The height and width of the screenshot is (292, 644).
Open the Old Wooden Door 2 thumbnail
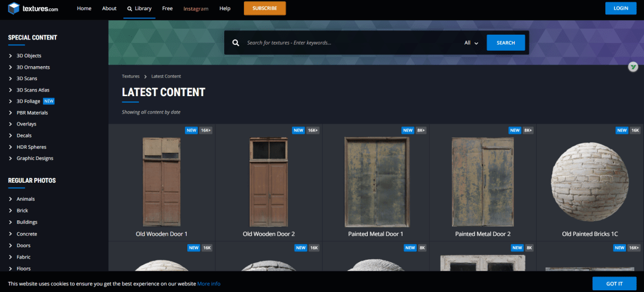pos(268,182)
